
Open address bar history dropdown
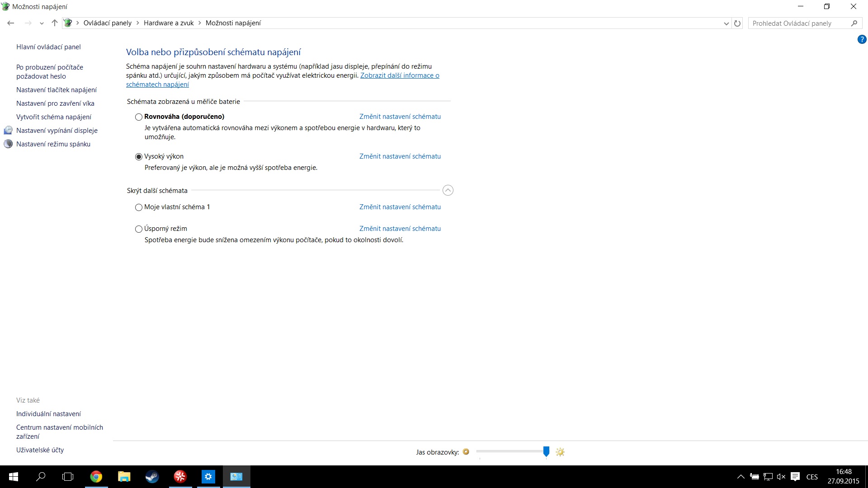[726, 23]
